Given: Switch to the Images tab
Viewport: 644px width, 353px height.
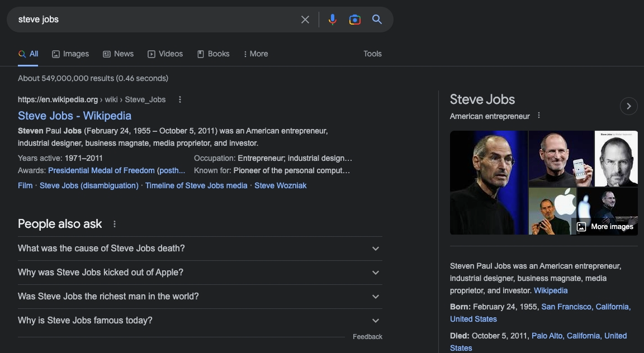Looking at the screenshot, I should [70, 54].
